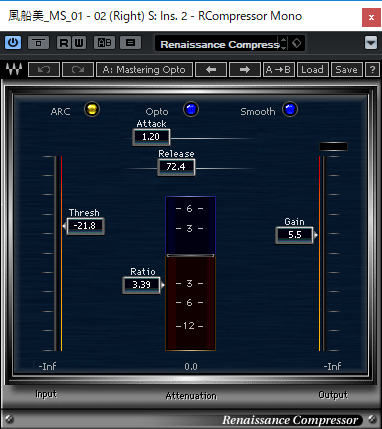Toggle the ARC yellow LED button
Screen dimensions: 382x429
point(92,109)
